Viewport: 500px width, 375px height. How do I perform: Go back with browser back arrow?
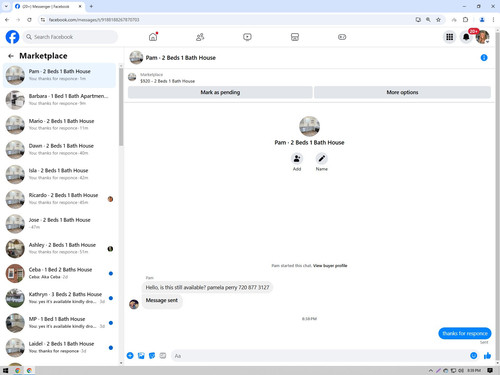(7, 20)
